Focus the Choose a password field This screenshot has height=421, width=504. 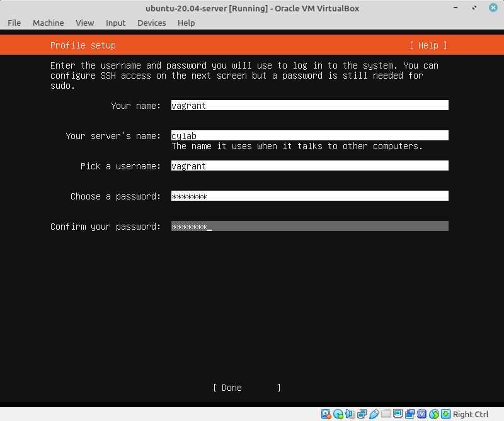310,196
